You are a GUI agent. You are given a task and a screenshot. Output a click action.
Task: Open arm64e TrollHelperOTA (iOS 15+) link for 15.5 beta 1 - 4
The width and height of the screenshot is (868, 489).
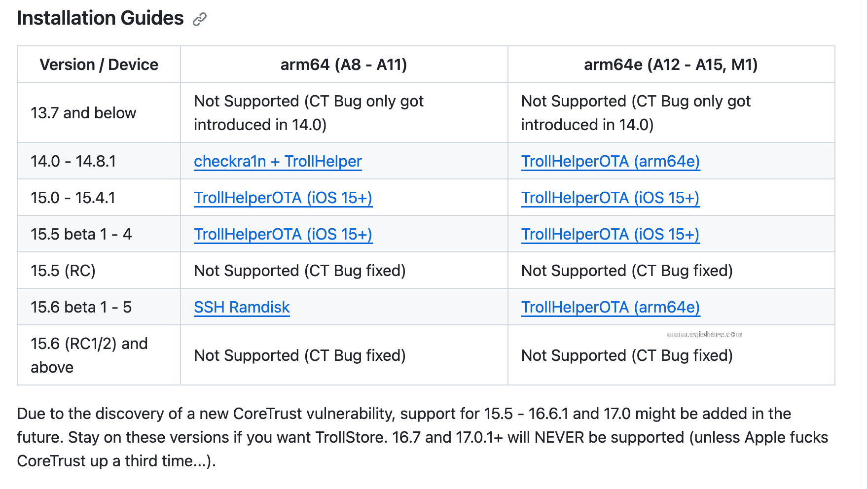[x=610, y=234]
